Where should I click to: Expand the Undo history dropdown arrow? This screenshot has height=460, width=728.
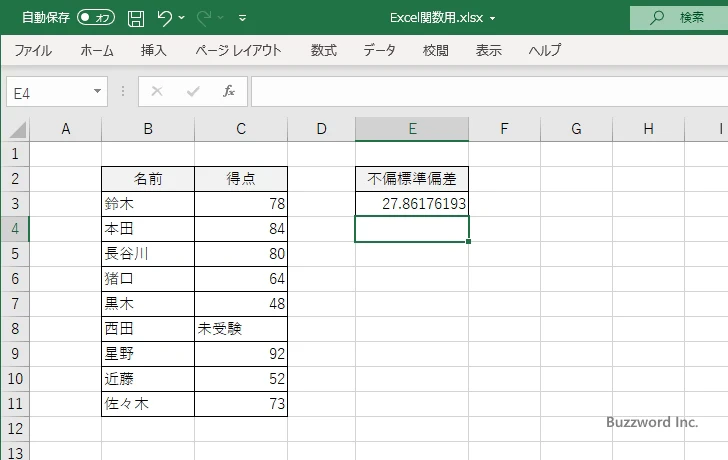183,18
